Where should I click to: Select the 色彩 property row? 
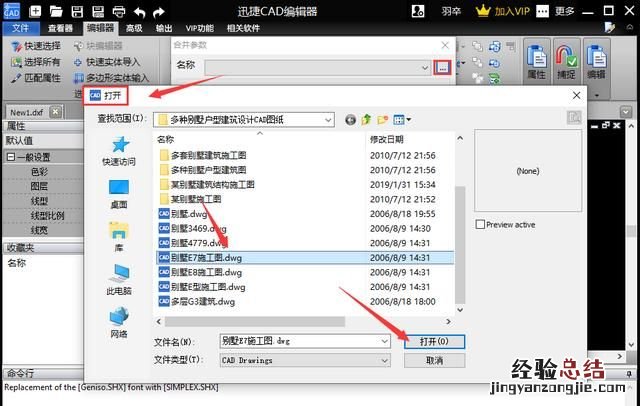(43, 172)
